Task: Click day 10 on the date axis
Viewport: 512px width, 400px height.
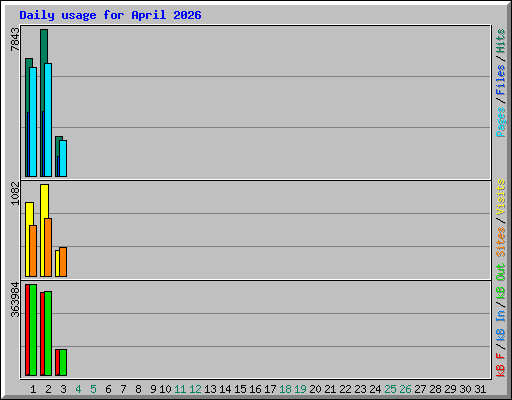Action: 165,389
